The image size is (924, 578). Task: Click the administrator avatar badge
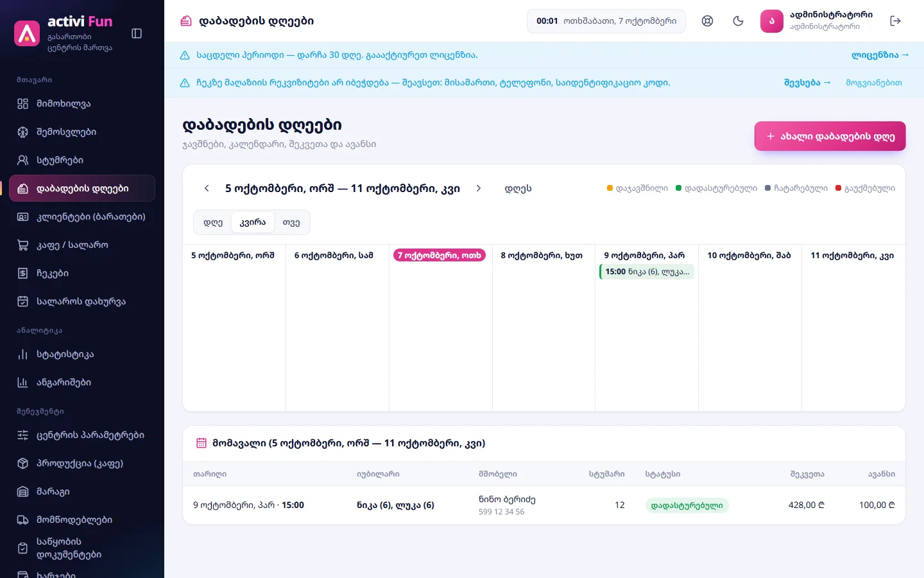772,21
